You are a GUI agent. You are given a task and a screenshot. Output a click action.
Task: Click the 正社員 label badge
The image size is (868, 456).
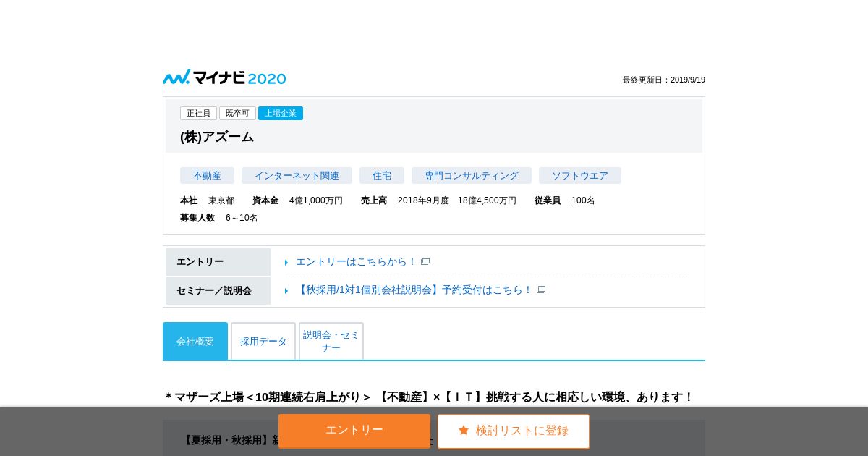pyautogui.click(x=198, y=113)
